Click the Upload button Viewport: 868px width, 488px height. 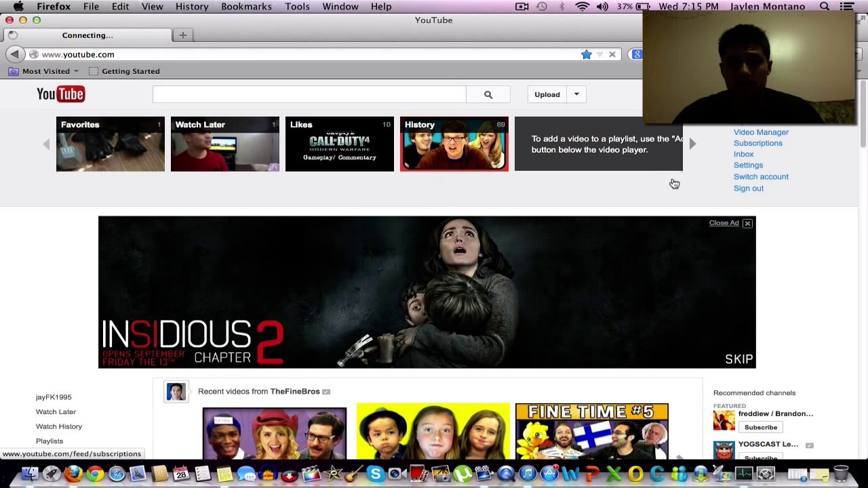click(547, 94)
